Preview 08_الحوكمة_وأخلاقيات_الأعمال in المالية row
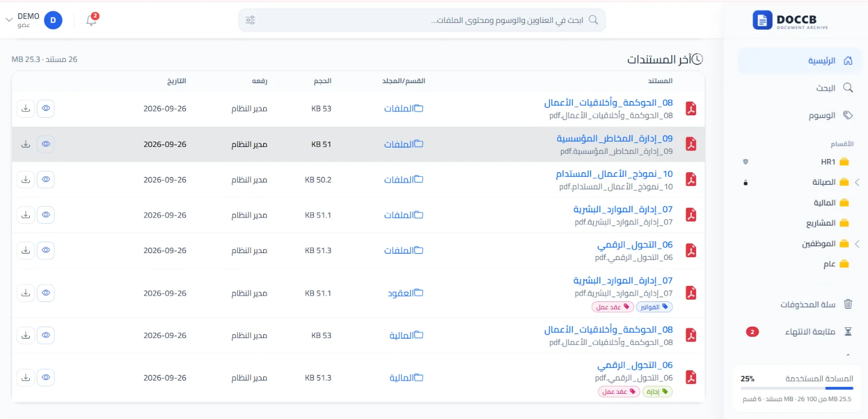The width and height of the screenshot is (868, 419). (x=46, y=335)
